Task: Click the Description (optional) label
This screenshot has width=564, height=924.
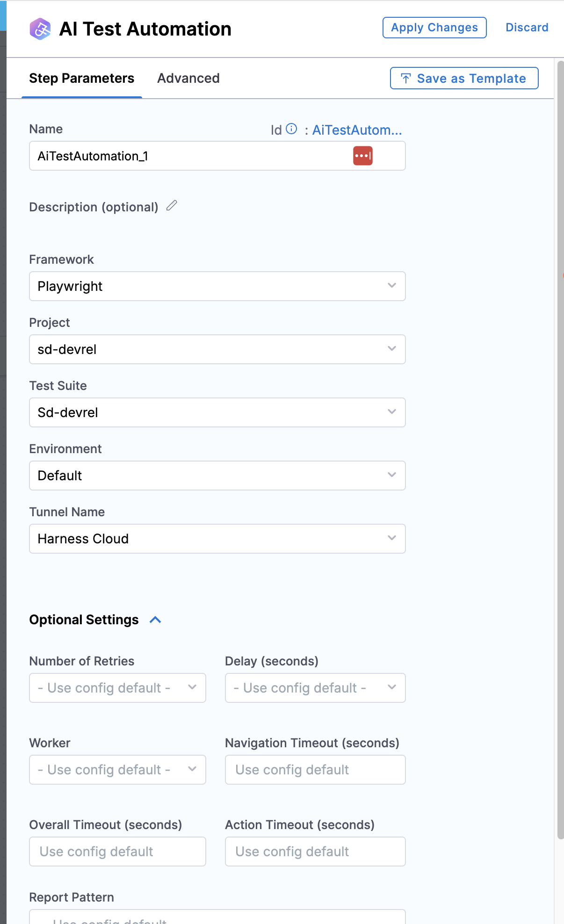Action: 94,207
